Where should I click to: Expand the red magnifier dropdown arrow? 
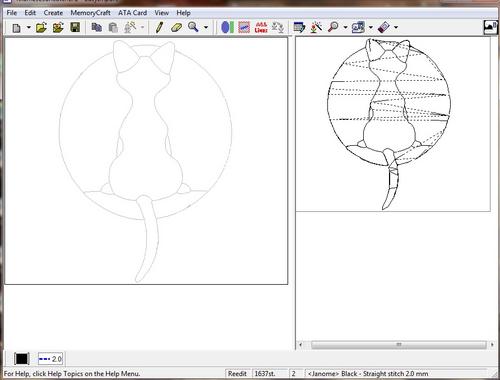[x=345, y=27]
